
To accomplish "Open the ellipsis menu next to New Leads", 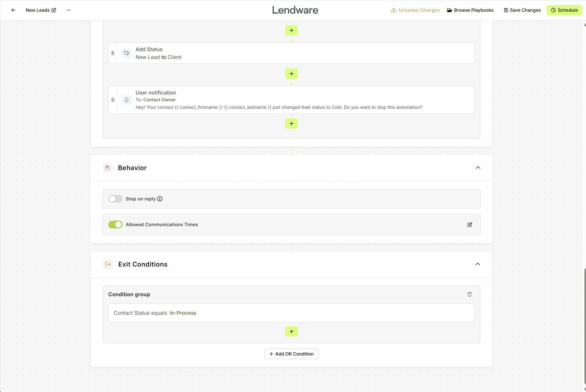I will pos(68,10).
